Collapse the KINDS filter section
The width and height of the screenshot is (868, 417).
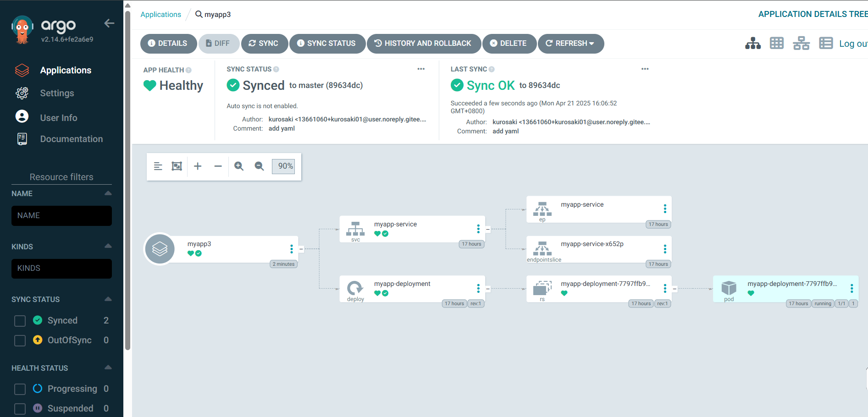pos(108,246)
